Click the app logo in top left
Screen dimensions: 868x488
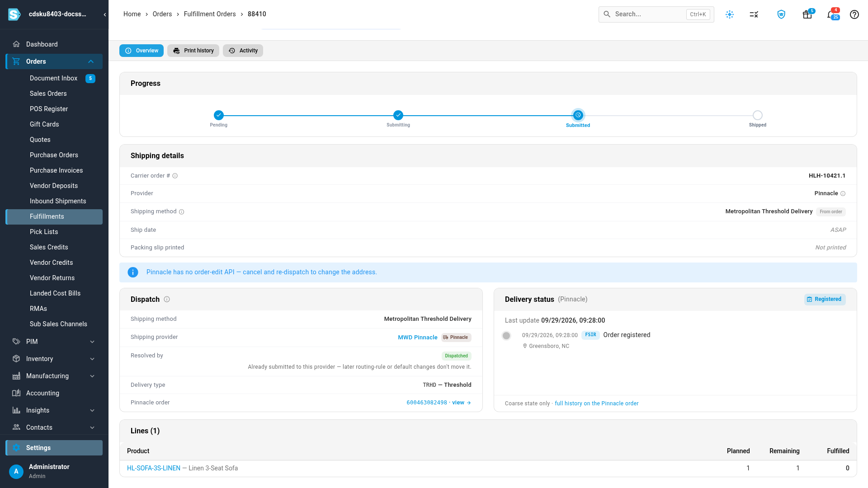[14, 14]
